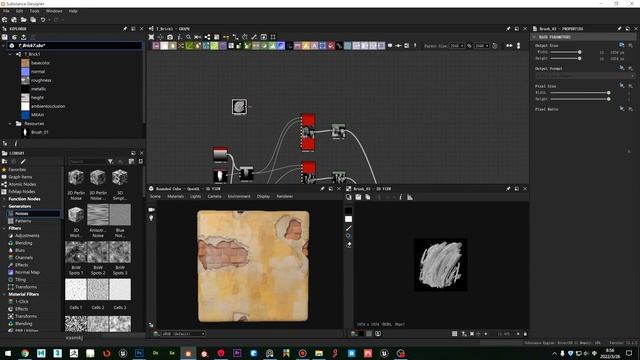Click the pin icon on Graph panel
Image resolution: width=640 pixels, height=360 pixels.
coord(508,29)
